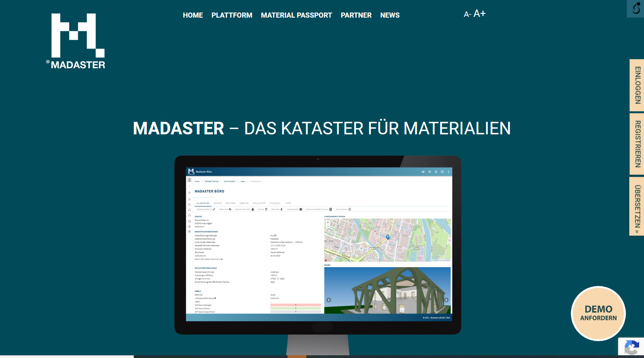Click the previous-image arrow on the building picture
The height and width of the screenshot is (358, 644).
[x=329, y=300]
